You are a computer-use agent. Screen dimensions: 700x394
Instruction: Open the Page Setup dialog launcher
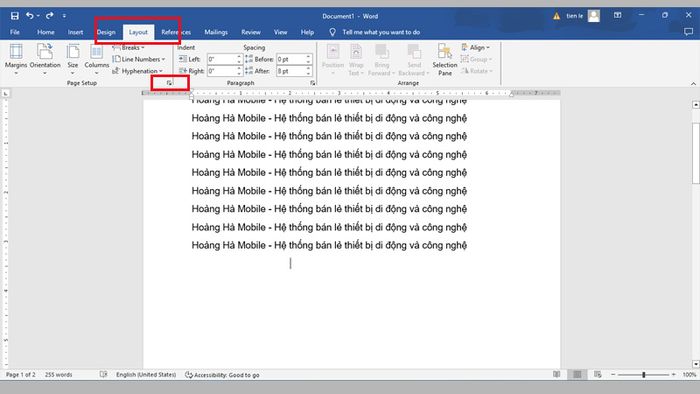click(169, 83)
